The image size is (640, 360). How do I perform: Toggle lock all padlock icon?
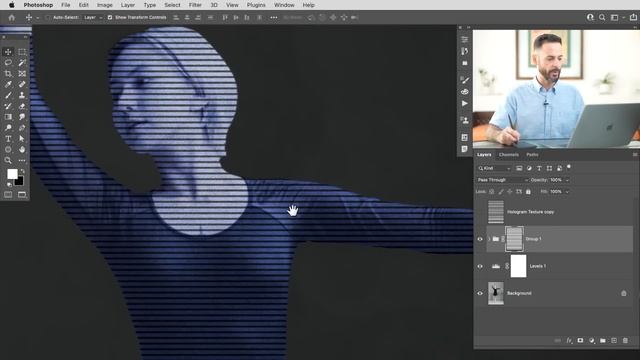click(x=528, y=191)
